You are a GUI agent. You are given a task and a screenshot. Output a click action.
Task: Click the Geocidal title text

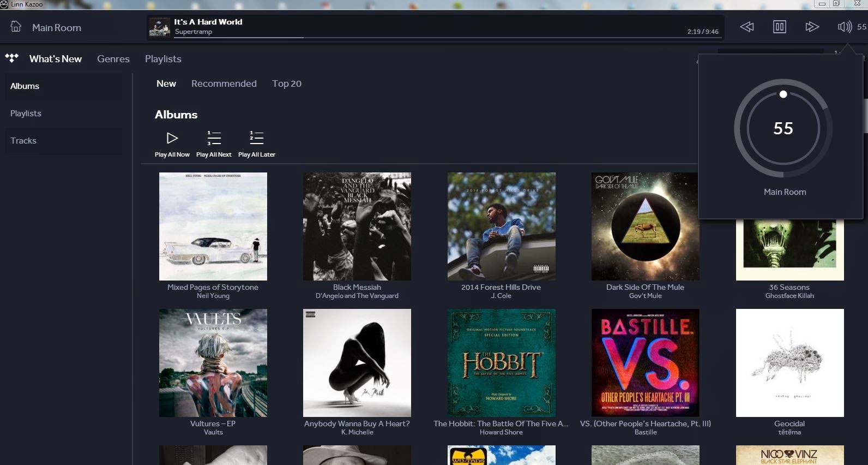[x=789, y=424]
